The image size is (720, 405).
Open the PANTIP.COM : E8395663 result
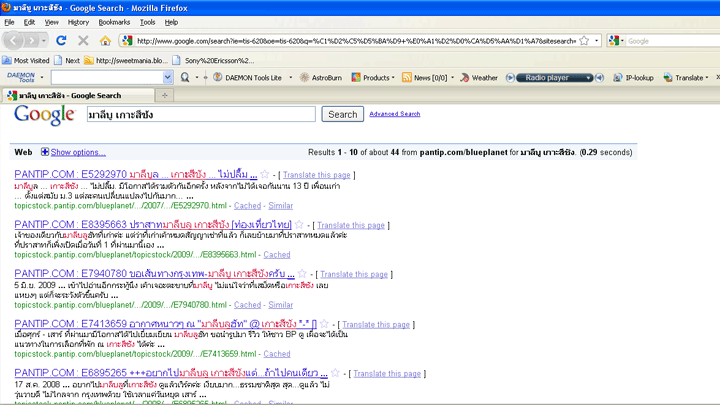[153, 225]
